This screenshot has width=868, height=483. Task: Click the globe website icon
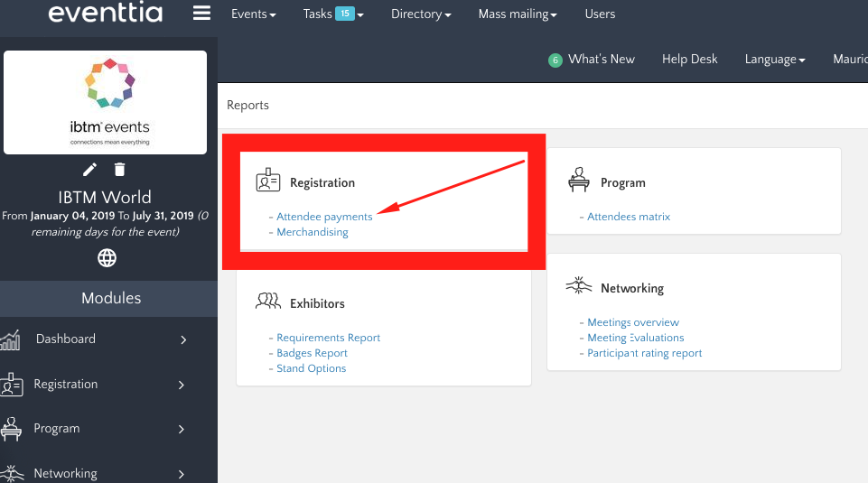pos(107,258)
